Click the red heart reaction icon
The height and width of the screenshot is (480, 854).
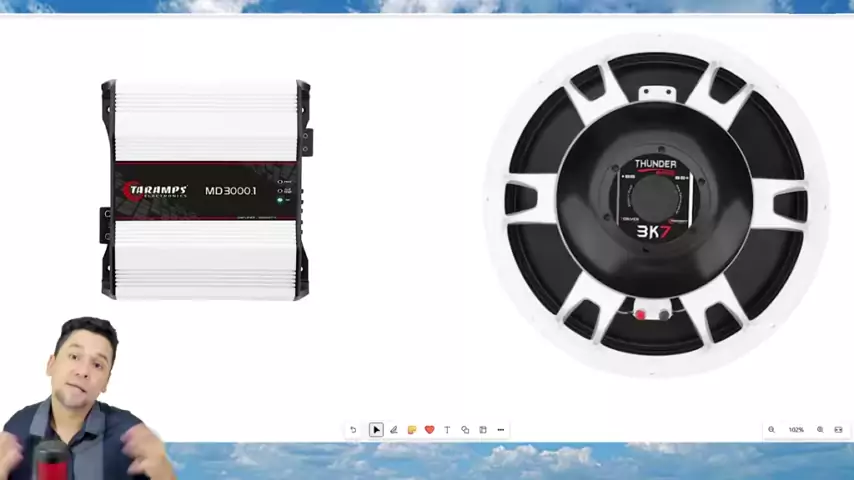(x=429, y=430)
